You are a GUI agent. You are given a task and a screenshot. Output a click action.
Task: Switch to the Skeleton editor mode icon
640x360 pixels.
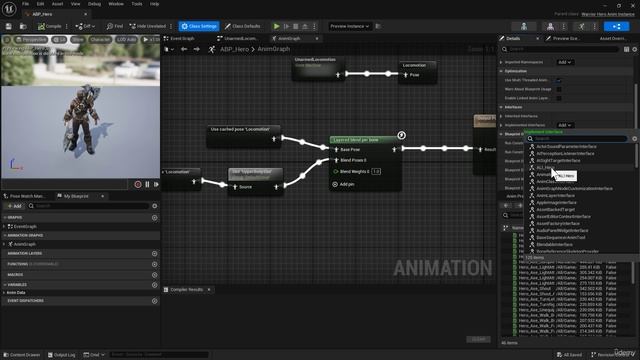[524, 27]
